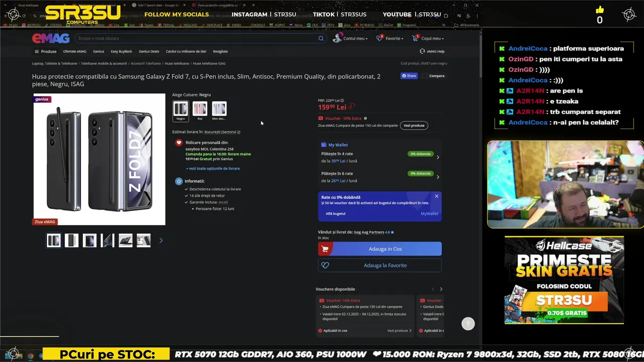Go to Huse telefoane ISAG breadcrumb
This screenshot has height=362, width=644.
coord(209,63)
